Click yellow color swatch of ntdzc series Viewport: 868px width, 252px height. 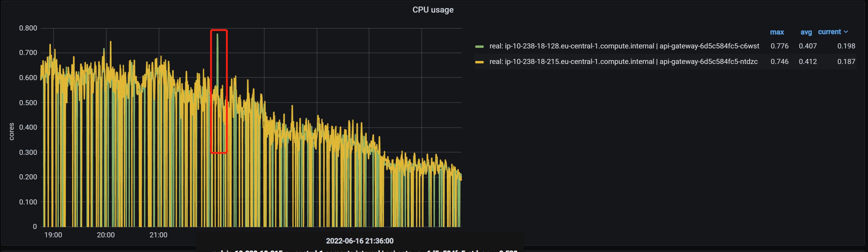[479, 62]
